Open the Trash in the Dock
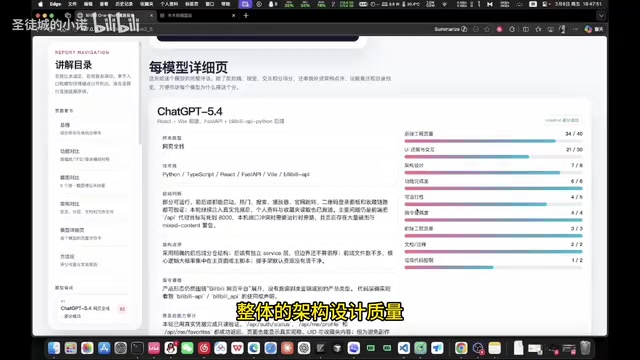The width and height of the screenshot is (640, 360). 585,348
